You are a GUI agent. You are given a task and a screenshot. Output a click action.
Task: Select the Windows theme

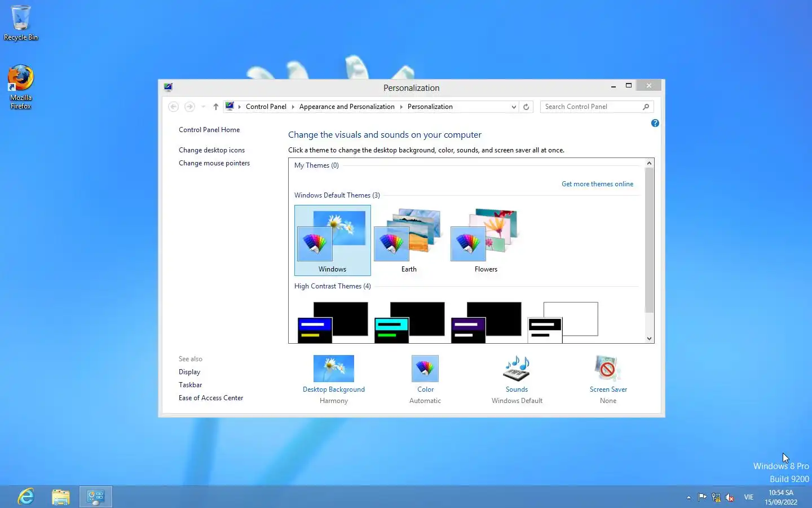333,240
